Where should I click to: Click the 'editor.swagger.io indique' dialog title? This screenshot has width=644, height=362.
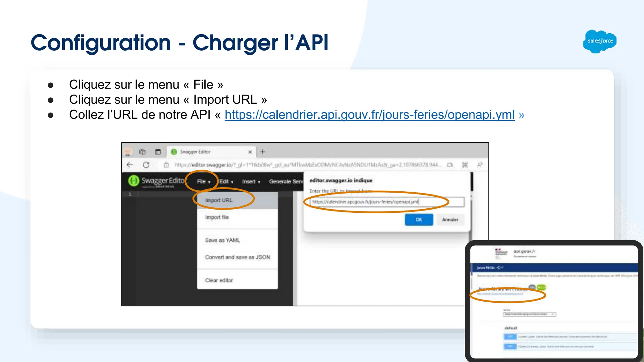(x=341, y=180)
